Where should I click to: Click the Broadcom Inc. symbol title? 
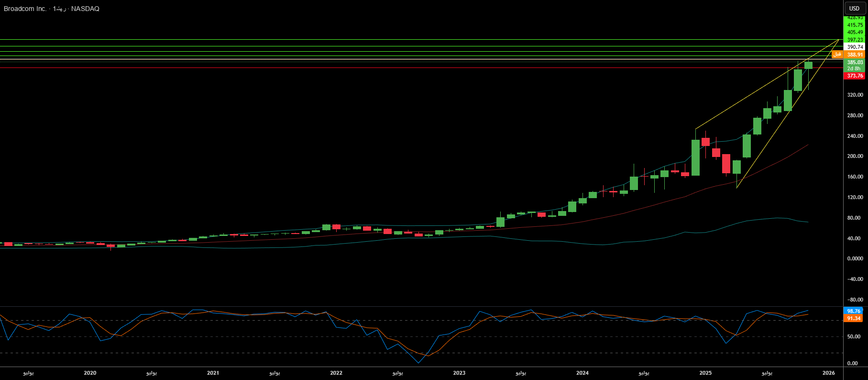(x=25, y=9)
